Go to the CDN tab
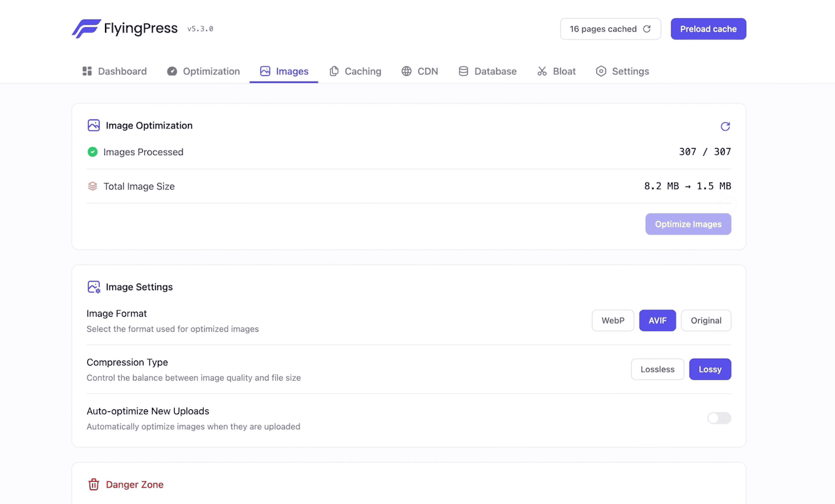Image resolution: width=835 pixels, height=504 pixels. click(x=419, y=71)
